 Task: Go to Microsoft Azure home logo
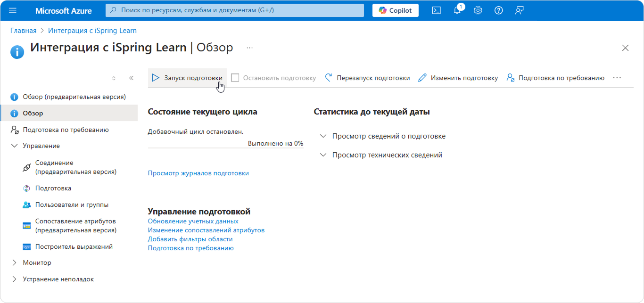pyautogui.click(x=64, y=10)
